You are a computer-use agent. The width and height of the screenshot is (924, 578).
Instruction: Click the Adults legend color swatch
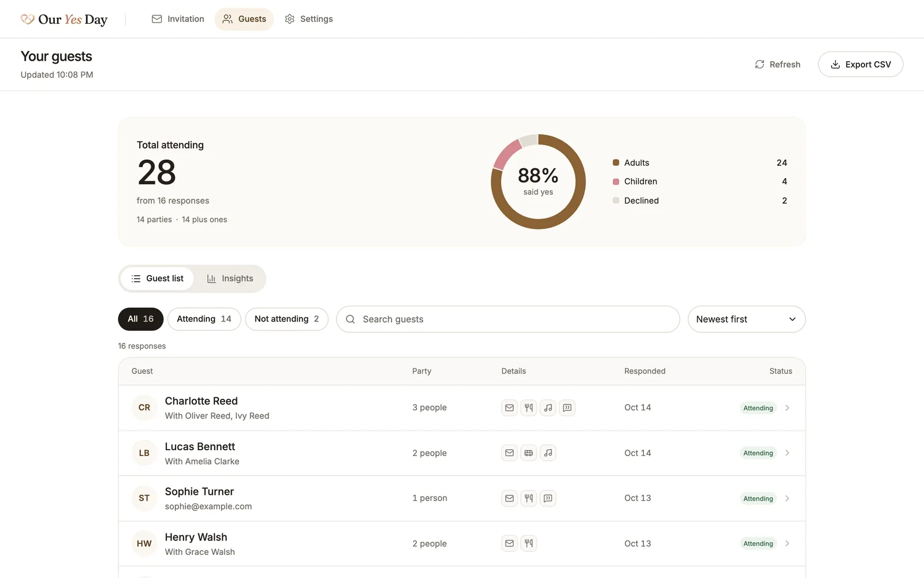(x=616, y=163)
